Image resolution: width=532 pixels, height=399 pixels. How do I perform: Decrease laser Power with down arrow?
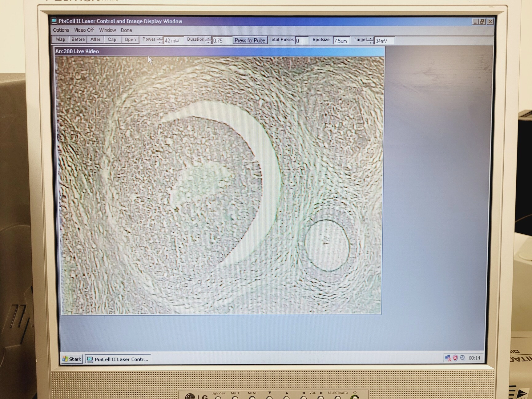[x=159, y=42]
